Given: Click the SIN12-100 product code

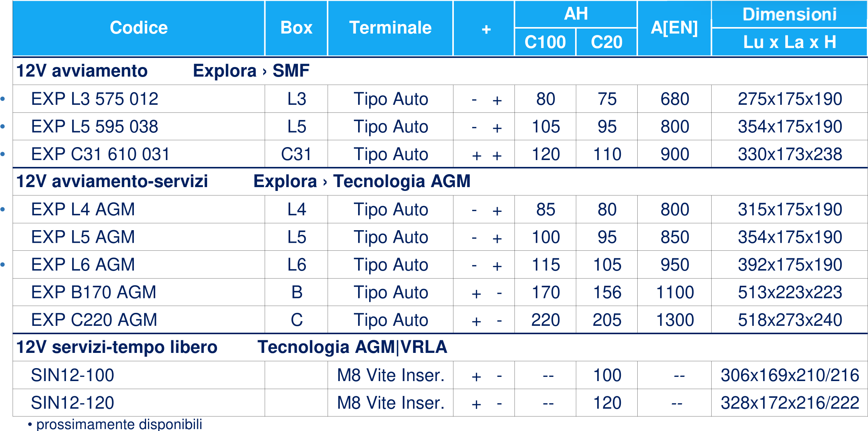Looking at the screenshot, I should coord(72,375).
